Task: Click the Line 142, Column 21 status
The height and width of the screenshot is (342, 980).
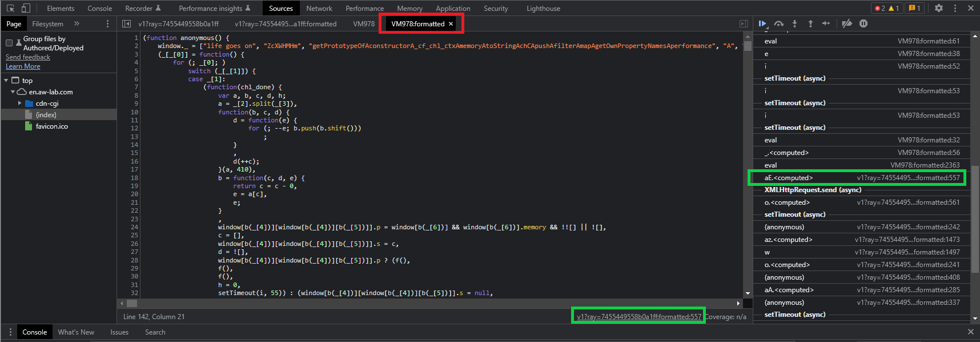Action: [154, 317]
